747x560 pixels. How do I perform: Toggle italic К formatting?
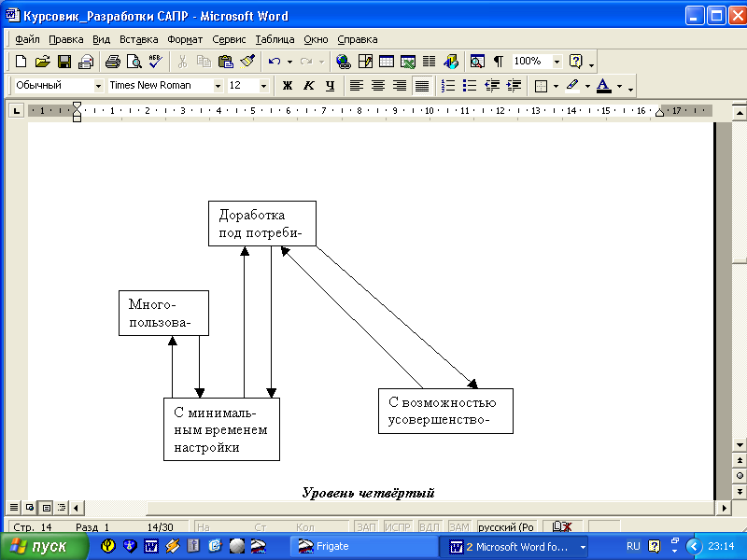pyautogui.click(x=309, y=86)
